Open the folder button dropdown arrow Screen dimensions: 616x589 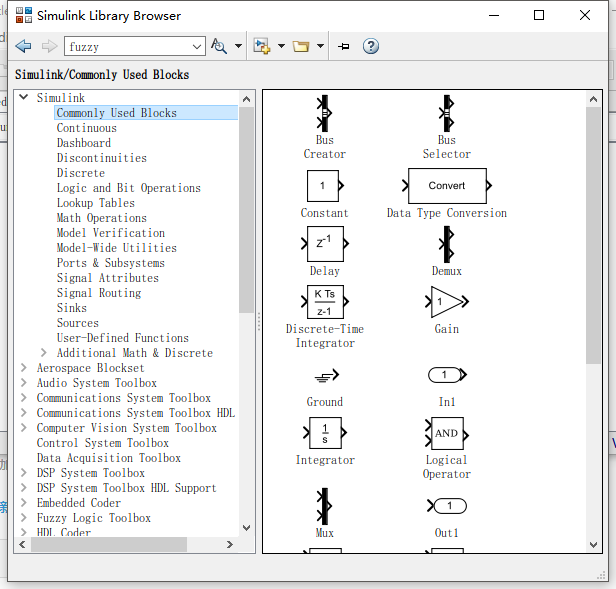tap(321, 46)
